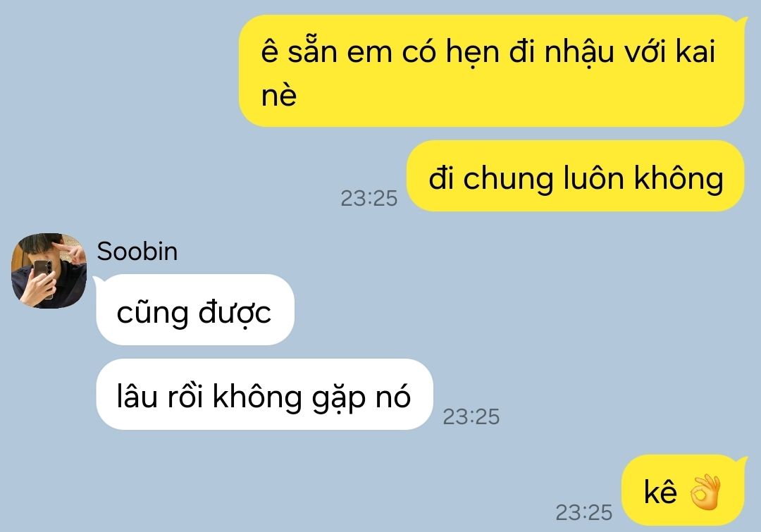Tap the OK hand emoji

tap(705, 493)
